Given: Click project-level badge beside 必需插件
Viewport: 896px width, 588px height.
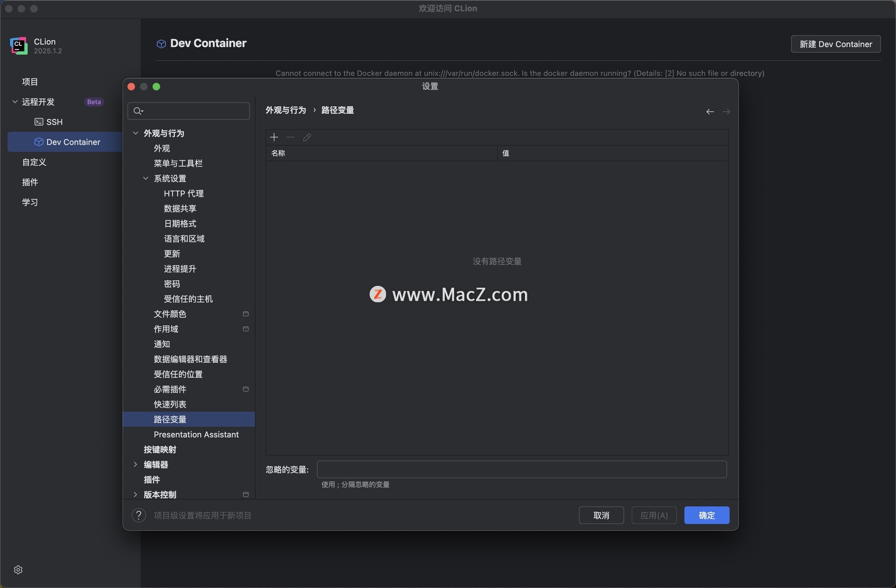Looking at the screenshot, I should [246, 389].
